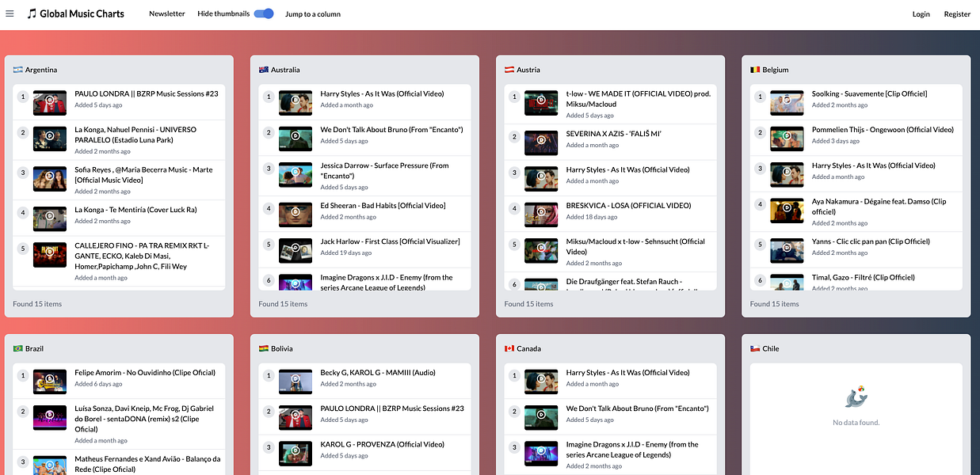980x475 pixels.
Task: Play Sofia Reyes Marte thumbnail
Action: (50, 177)
